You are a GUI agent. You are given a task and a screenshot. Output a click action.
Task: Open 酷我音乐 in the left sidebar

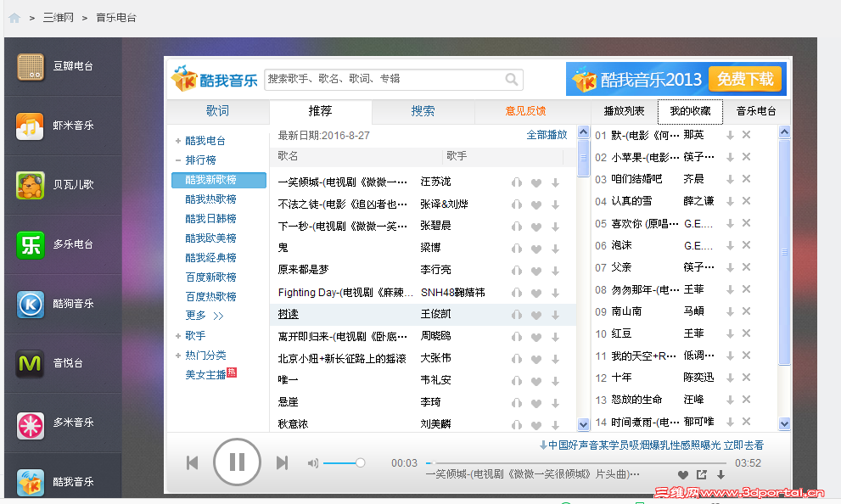point(64,481)
